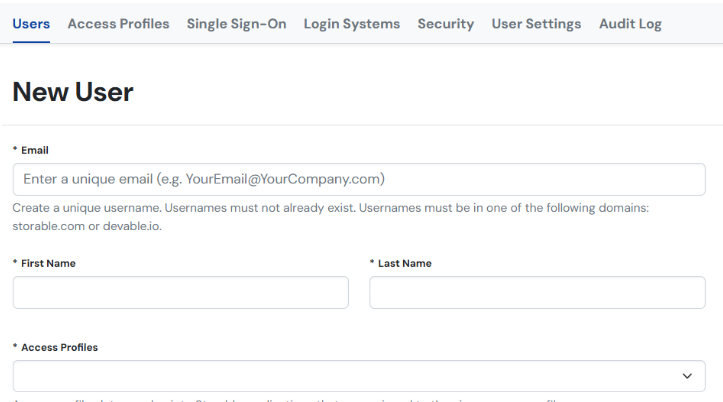Click the First Name field label
723x402 pixels.
(x=47, y=263)
